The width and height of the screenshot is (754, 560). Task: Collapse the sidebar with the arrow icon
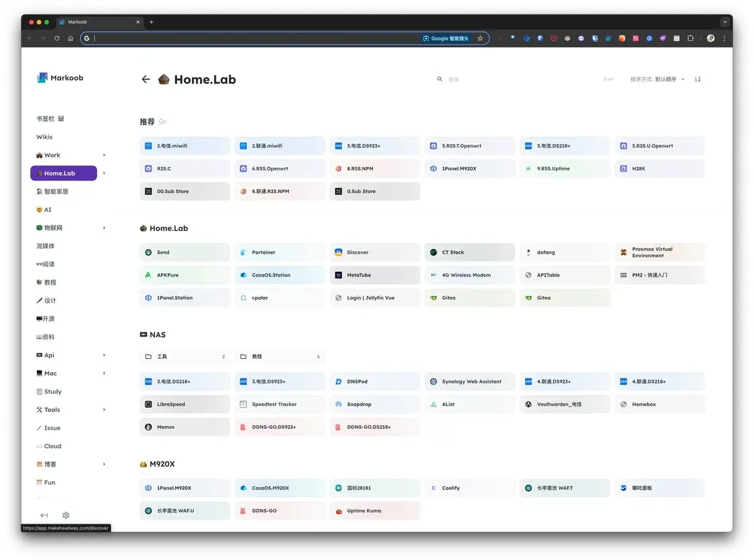pyautogui.click(x=44, y=516)
